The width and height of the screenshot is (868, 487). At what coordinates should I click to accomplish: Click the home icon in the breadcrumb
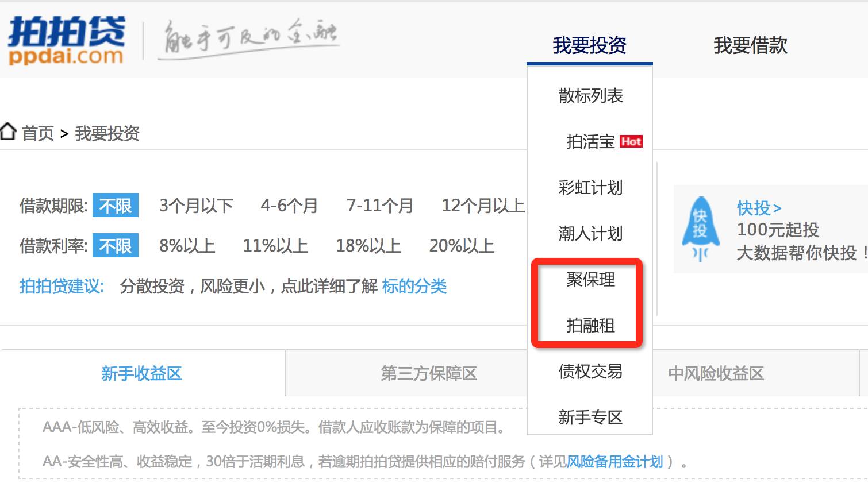point(8,132)
